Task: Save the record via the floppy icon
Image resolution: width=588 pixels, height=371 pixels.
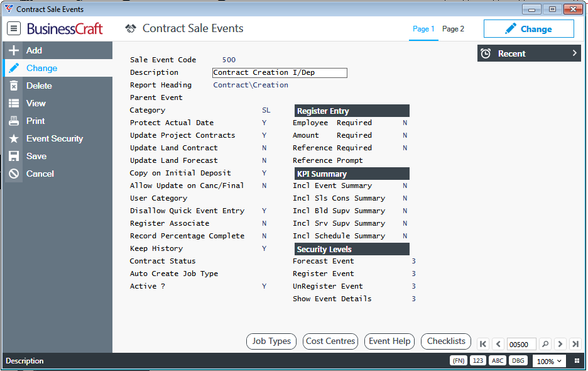Action: click(14, 156)
